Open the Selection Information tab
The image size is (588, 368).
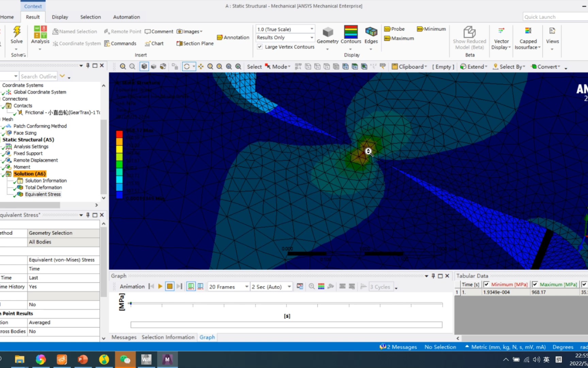tap(168, 337)
